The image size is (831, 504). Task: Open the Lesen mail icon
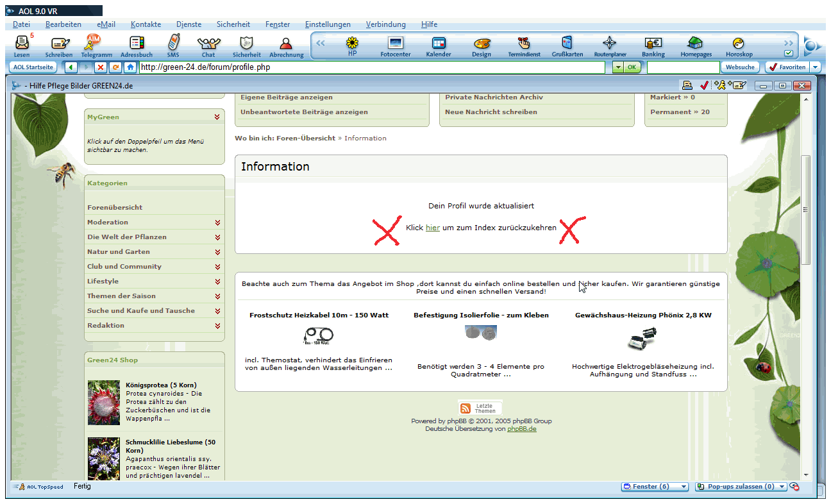click(22, 44)
